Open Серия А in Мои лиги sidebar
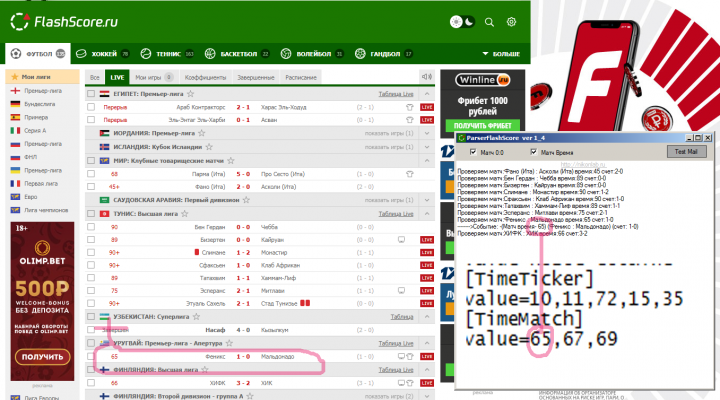 (x=35, y=131)
